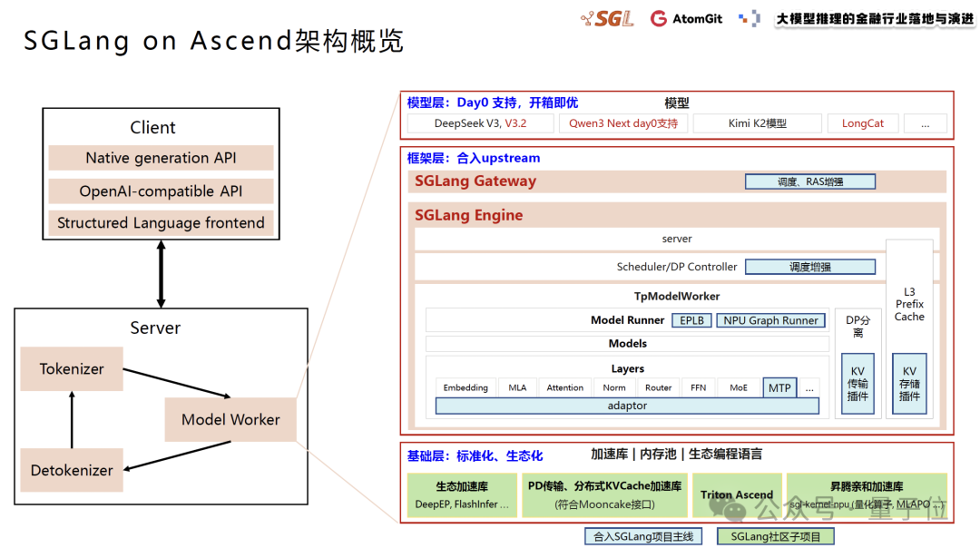Select the Native generation API box

point(161,158)
